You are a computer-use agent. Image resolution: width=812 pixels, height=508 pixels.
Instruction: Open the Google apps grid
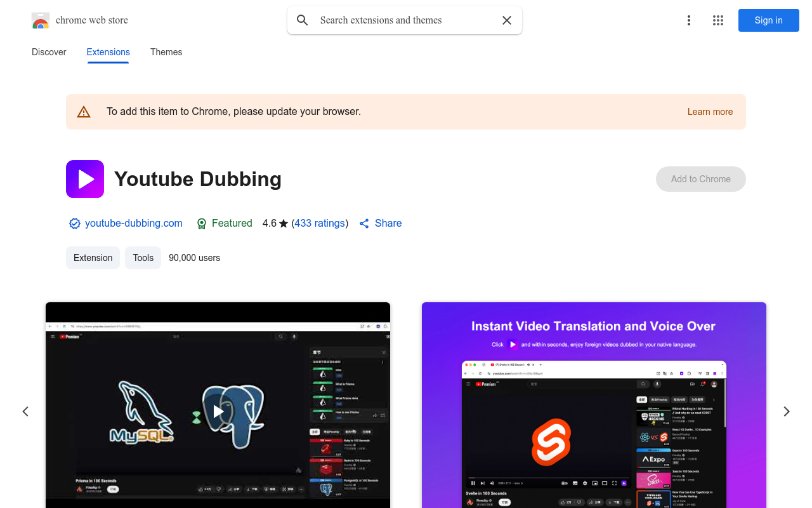pos(718,20)
